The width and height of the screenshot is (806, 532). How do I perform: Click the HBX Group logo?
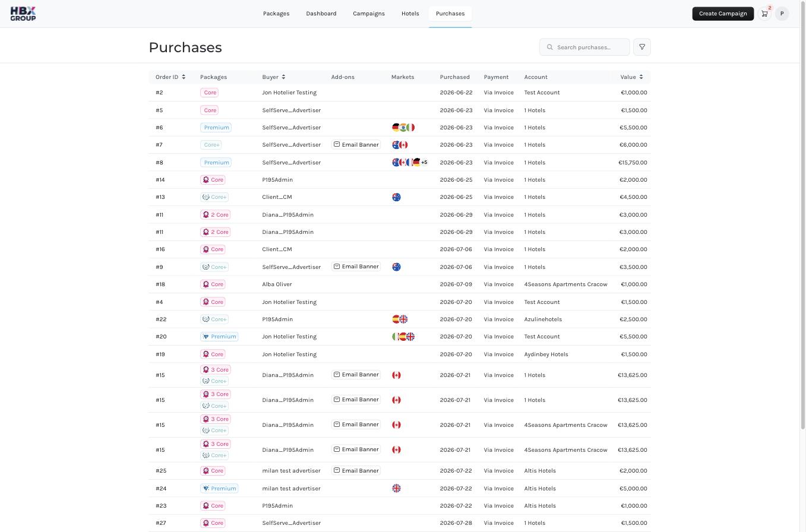pyautogui.click(x=23, y=14)
